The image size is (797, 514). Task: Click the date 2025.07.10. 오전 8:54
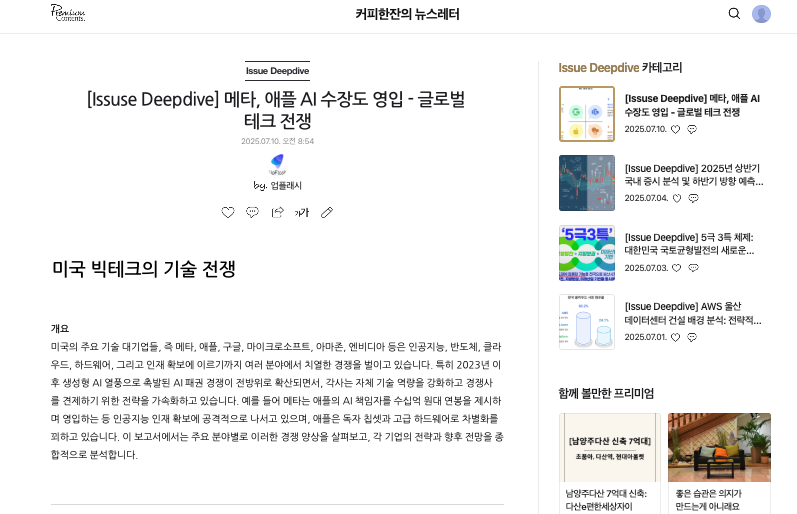tap(278, 141)
